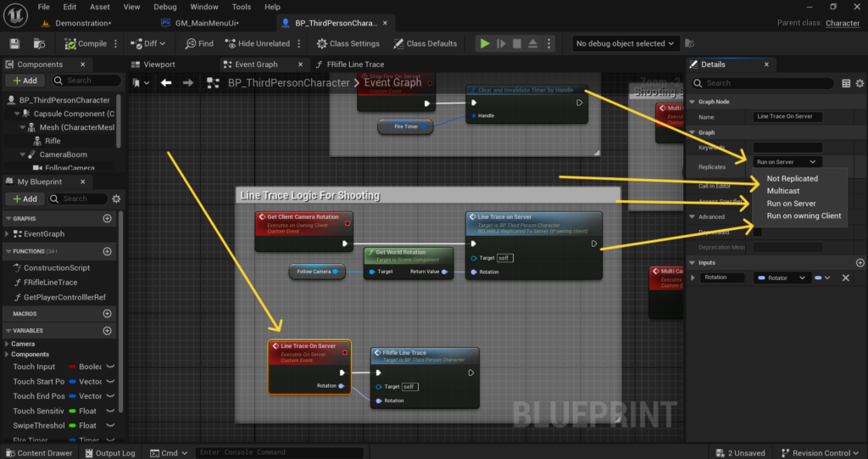Click the Eject button
Image resolution: width=868 pixels, height=459 pixels.
point(532,43)
